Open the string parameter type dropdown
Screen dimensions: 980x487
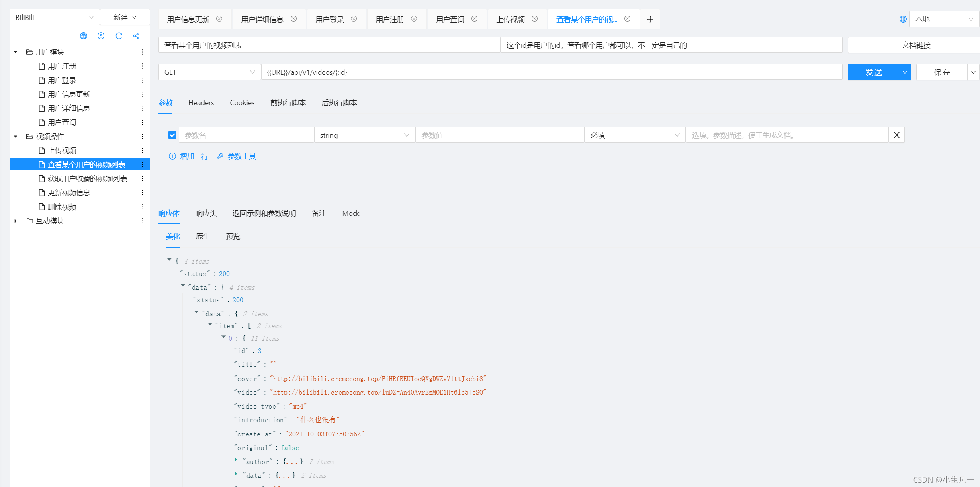[x=364, y=135]
